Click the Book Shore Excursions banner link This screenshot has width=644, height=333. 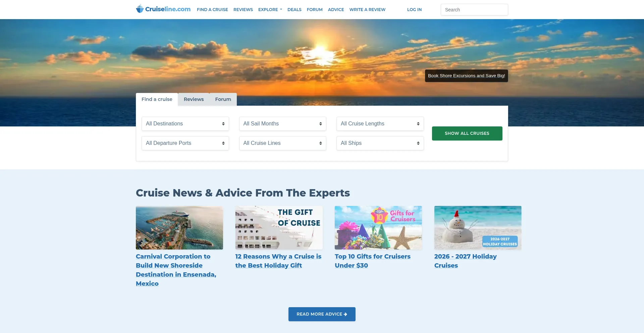click(466, 76)
